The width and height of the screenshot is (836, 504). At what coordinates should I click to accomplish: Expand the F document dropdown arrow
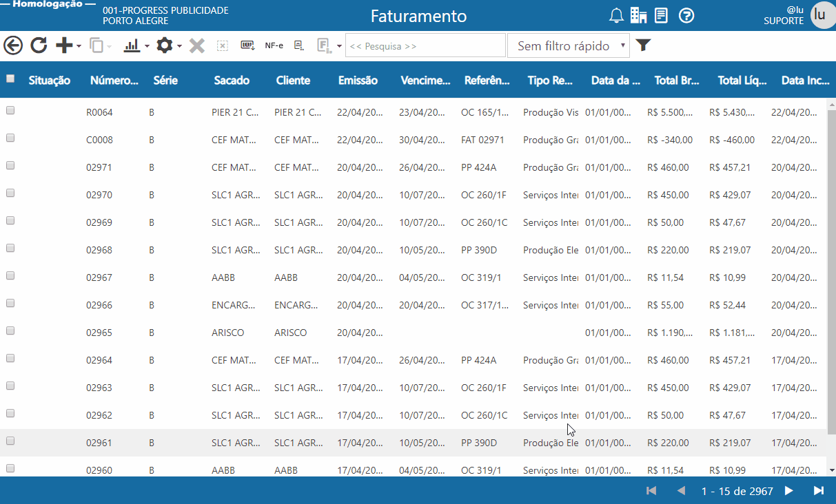[339, 46]
